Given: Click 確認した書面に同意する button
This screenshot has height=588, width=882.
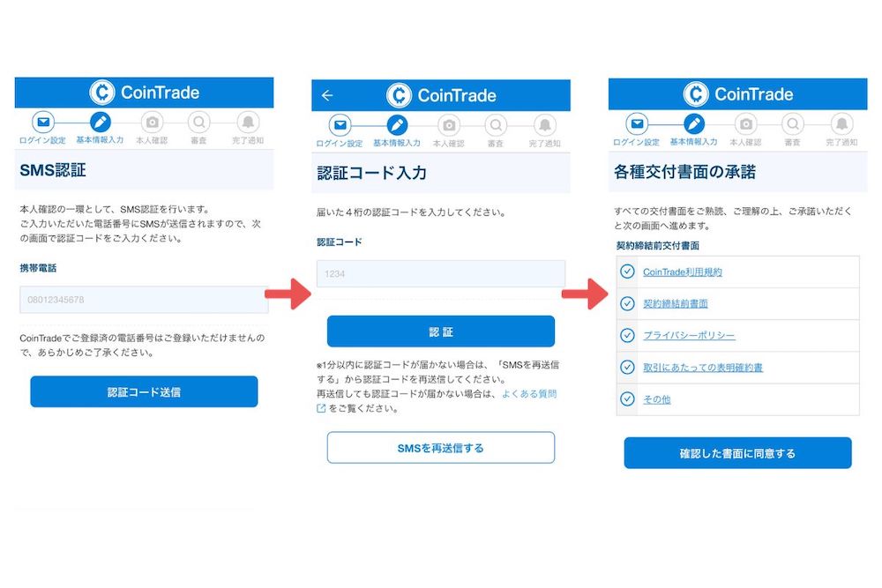Looking at the screenshot, I should point(738,453).
